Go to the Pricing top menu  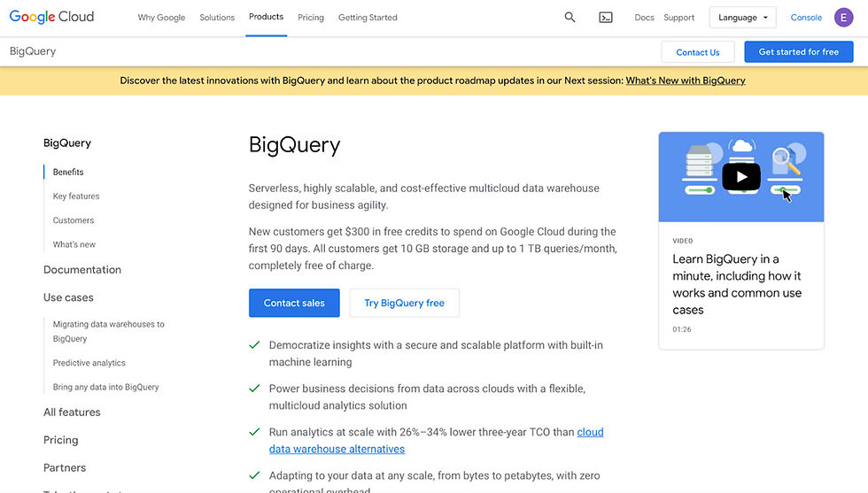tap(311, 17)
